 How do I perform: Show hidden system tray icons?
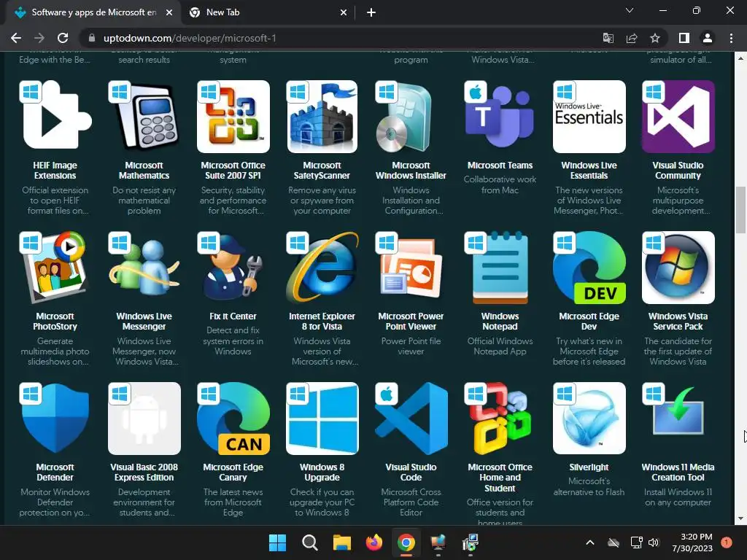point(589,542)
